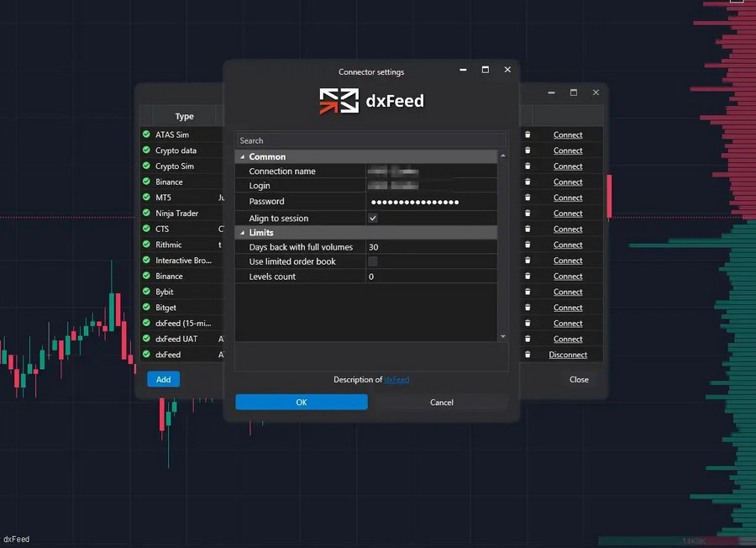This screenshot has width=756, height=548.
Task: Click Connect in the ATAS Sim row
Action: click(x=568, y=135)
